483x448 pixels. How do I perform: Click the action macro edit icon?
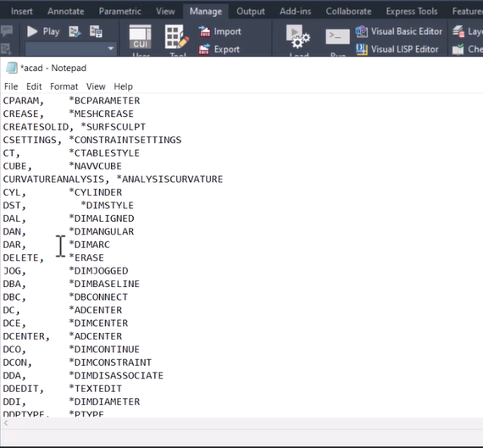pos(75,31)
